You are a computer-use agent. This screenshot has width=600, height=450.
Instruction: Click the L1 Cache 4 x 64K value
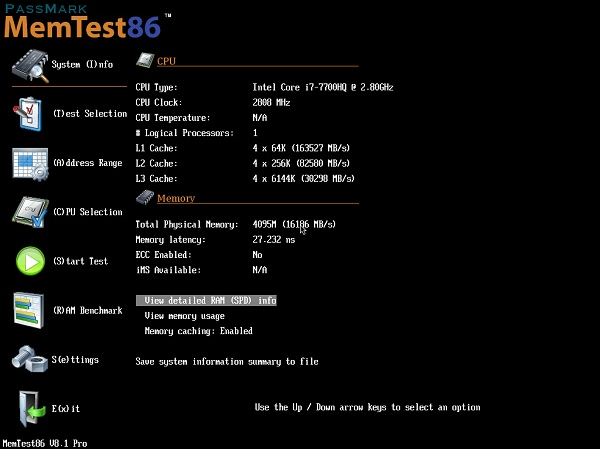pyautogui.click(x=301, y=148)
